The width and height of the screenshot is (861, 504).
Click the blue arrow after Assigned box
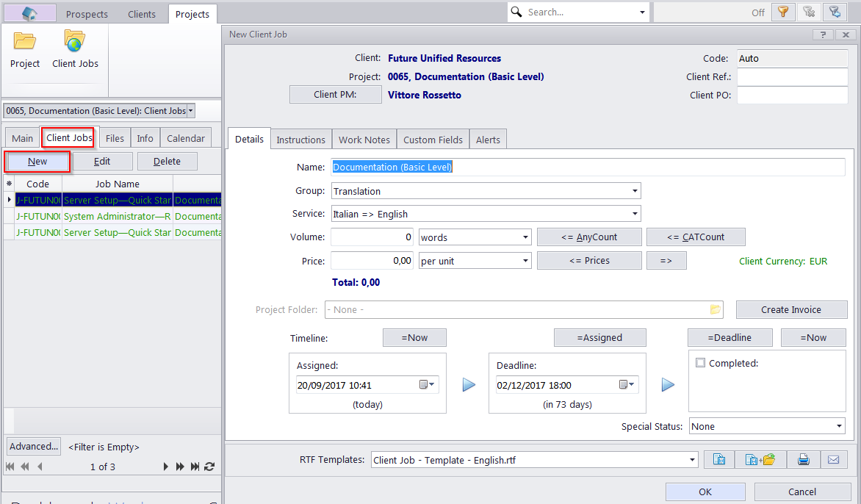[x=469, y=385]
